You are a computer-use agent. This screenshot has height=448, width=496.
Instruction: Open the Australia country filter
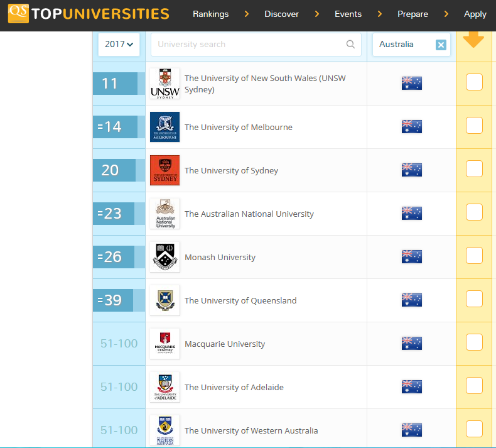pos(411,45)
